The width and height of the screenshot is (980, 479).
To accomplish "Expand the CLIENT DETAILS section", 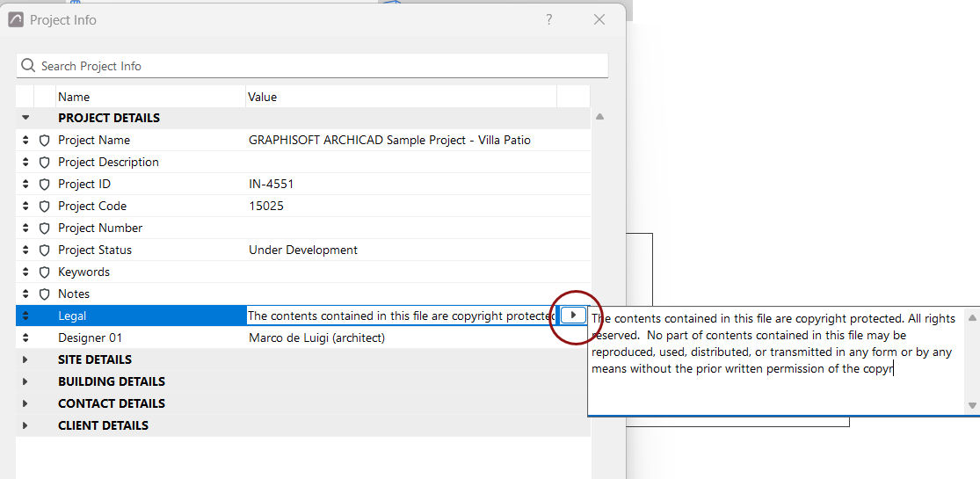I will 25,425.
